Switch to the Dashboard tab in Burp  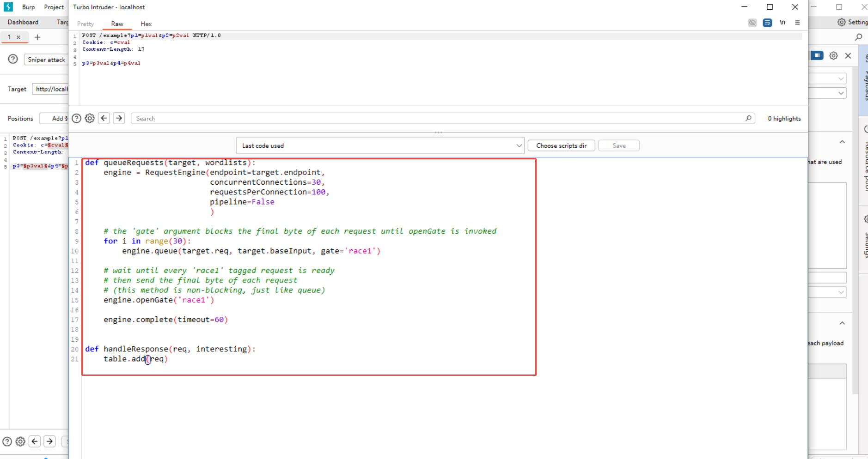(x=23, y=22)
